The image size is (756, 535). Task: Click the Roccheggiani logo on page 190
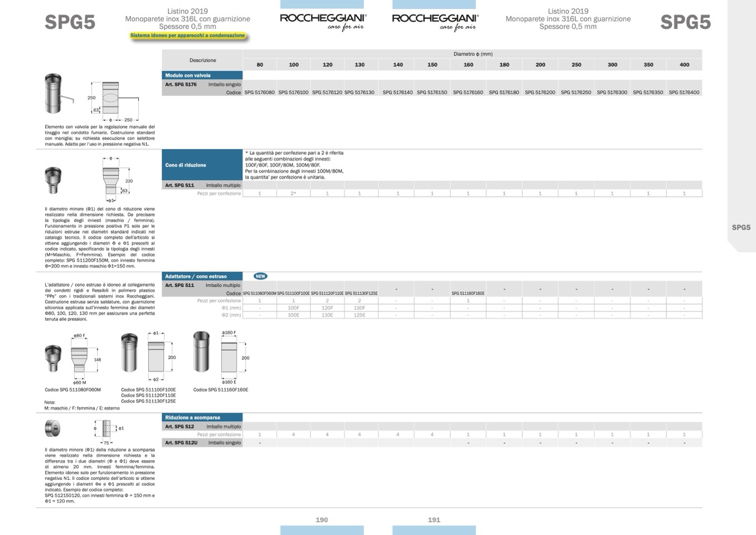pyautogui.click(x=322, y=21)
